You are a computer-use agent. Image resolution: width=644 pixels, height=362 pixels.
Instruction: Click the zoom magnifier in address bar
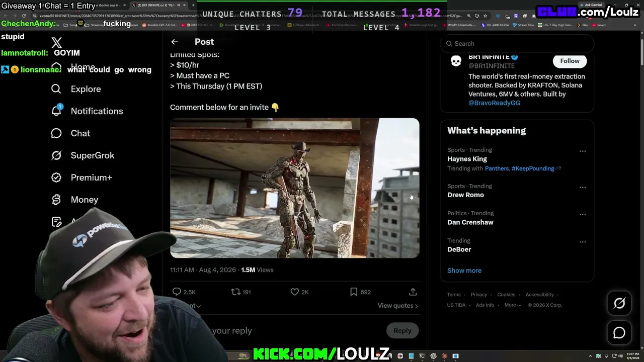tap(469, 16)
